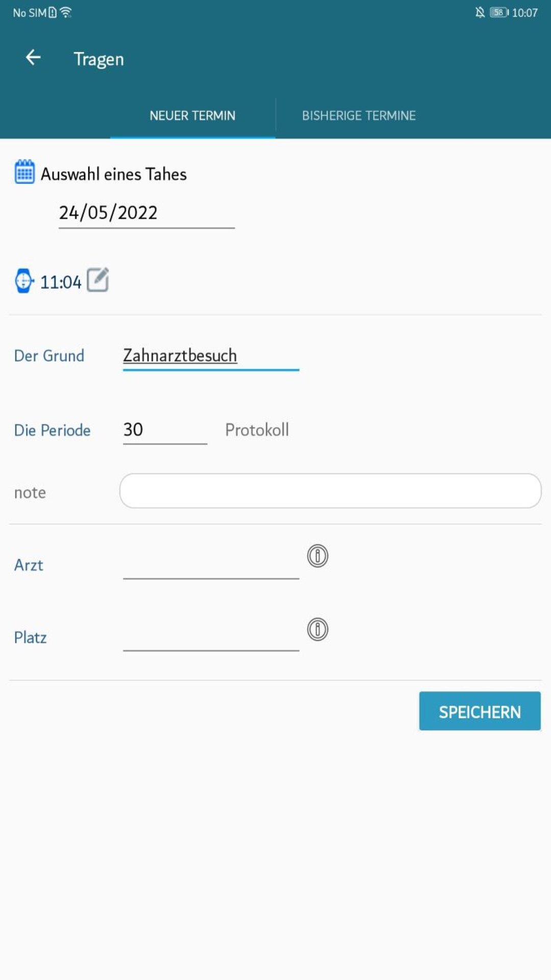551x980 pixels.
Task: Tap the Wi-Fi status icon
Action: [x=66, y=13]
